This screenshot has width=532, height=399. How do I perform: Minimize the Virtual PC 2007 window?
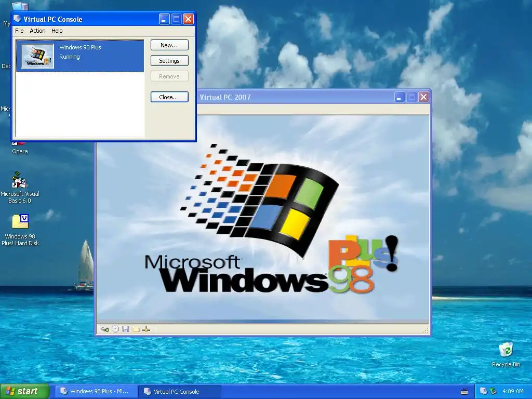click(x=400, y=97)
